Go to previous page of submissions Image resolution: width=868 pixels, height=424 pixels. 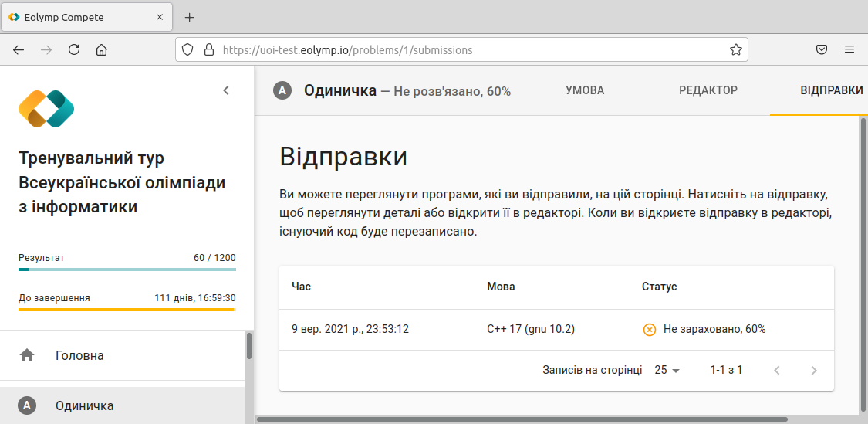[x=777, y=370]
